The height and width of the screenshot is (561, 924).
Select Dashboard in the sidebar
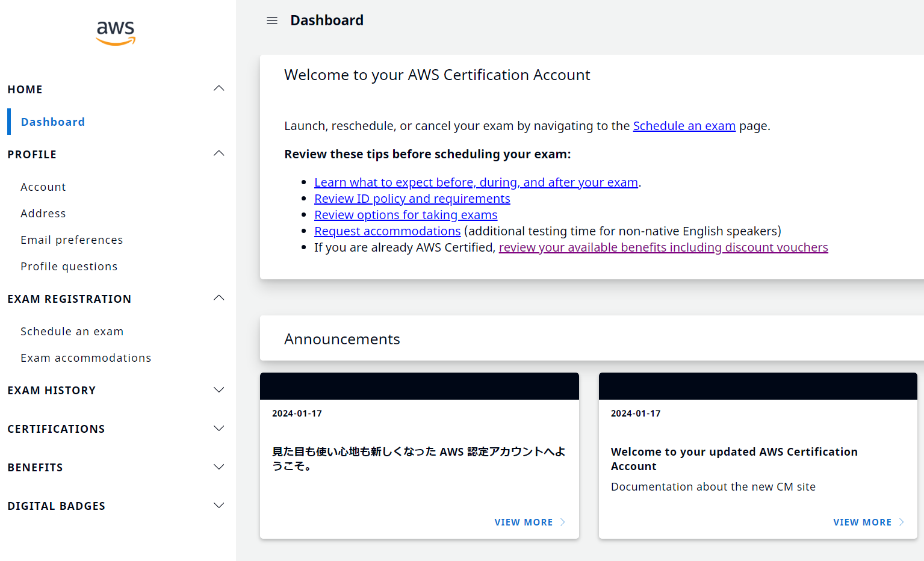(x=53, y=122)
